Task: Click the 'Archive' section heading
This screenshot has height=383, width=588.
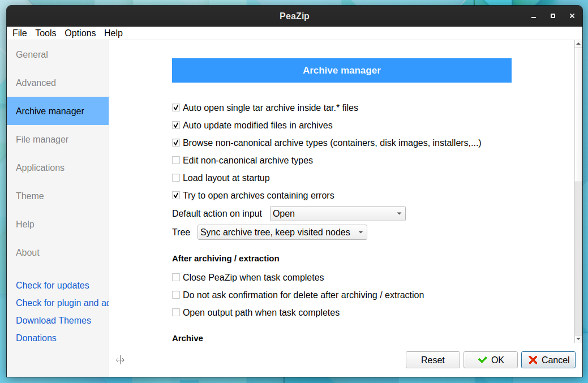Action: tap(187, 338)
